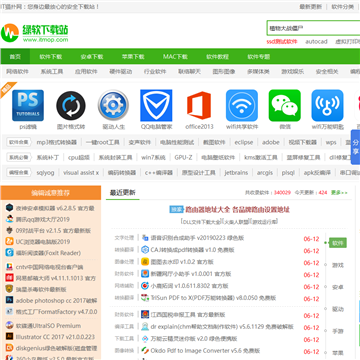Click the diskgenius orange icon
Viewport: 360px width, 360px height.
coord(9,348)
